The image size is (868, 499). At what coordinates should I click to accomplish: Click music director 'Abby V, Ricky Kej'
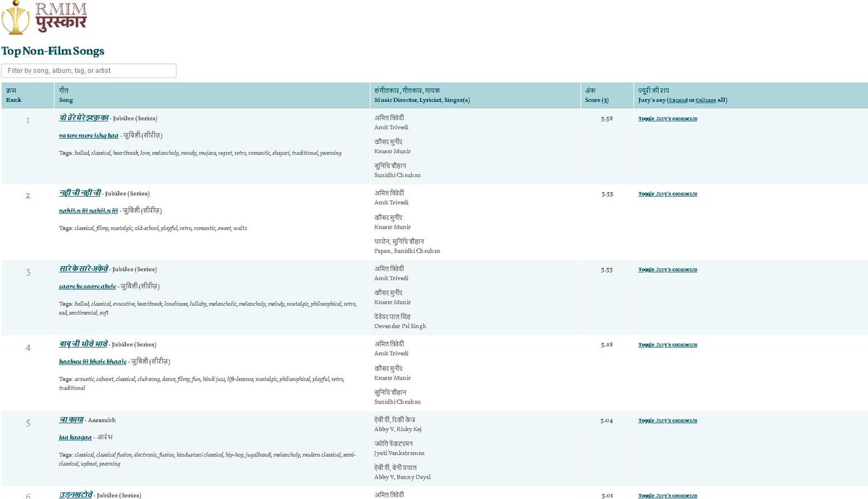(399, 430)
